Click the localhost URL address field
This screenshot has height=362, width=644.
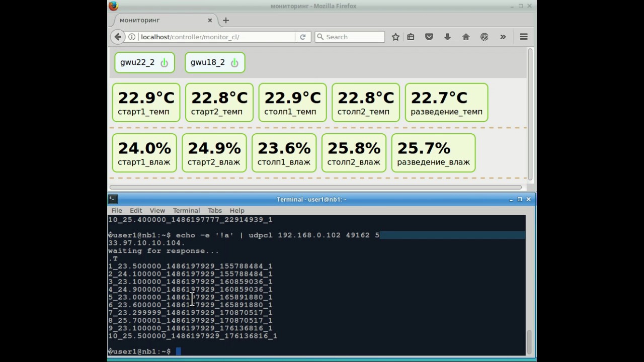[x=216, y=37]
